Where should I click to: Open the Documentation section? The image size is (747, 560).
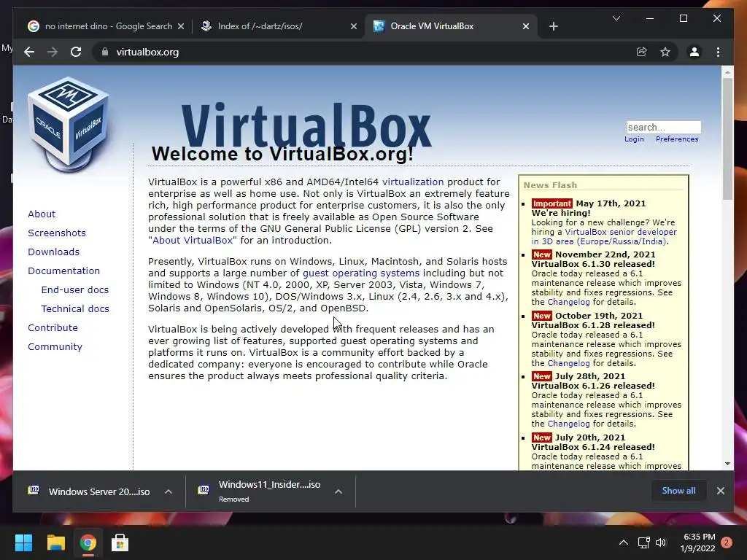pos(64,271)
